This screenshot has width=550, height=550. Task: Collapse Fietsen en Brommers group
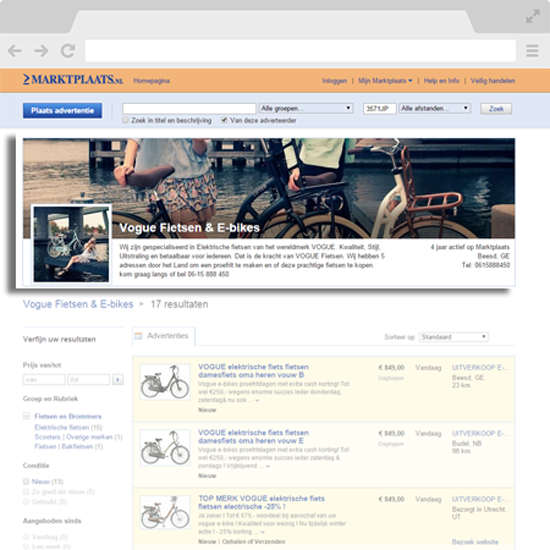click(x=26, y=416)
